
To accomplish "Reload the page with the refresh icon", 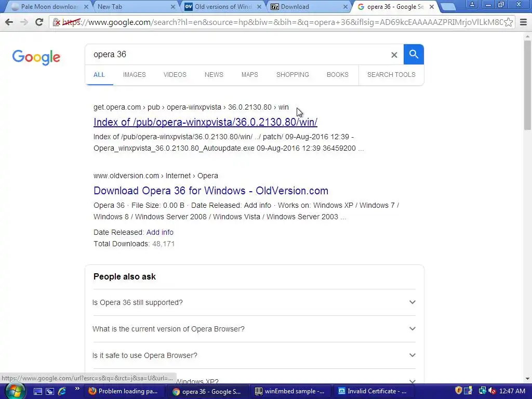I will click(39, 22).
